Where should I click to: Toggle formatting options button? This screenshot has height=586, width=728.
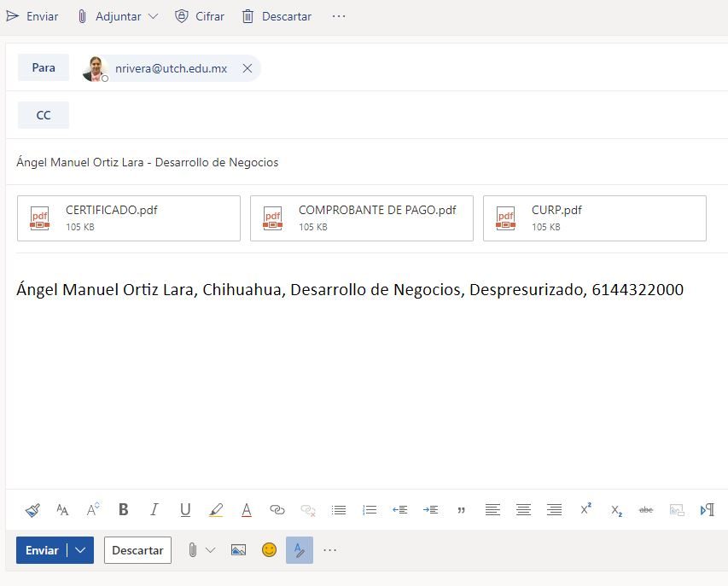click(300, 550)
